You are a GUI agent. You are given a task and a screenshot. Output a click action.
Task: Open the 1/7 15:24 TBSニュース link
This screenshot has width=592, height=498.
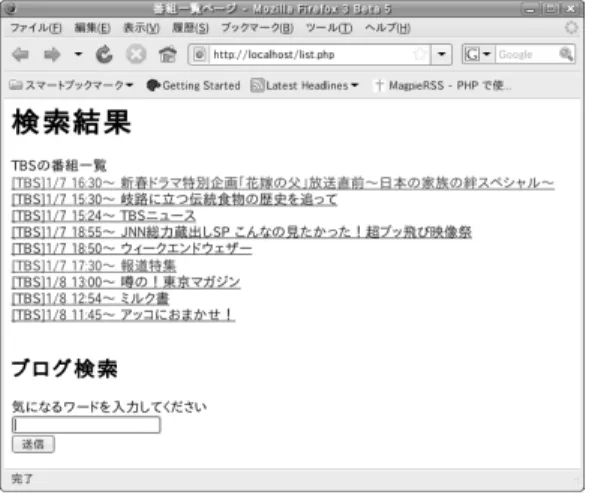coord(103,216)
